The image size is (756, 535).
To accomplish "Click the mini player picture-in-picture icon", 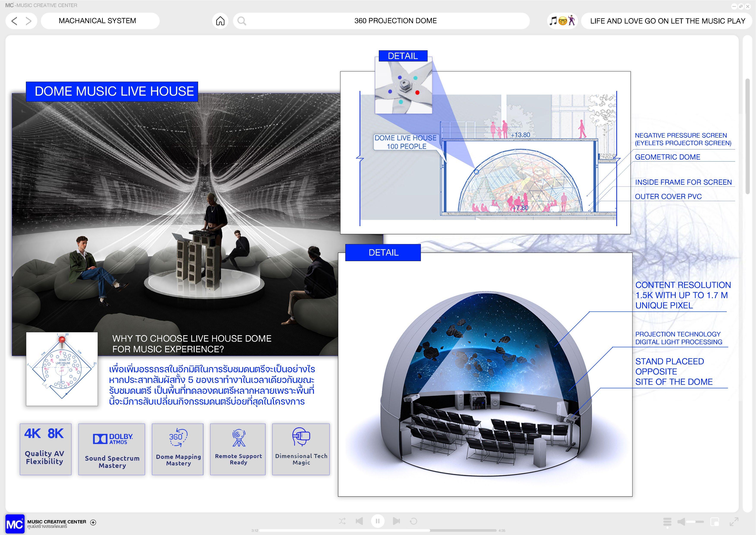I will [715, 521].
